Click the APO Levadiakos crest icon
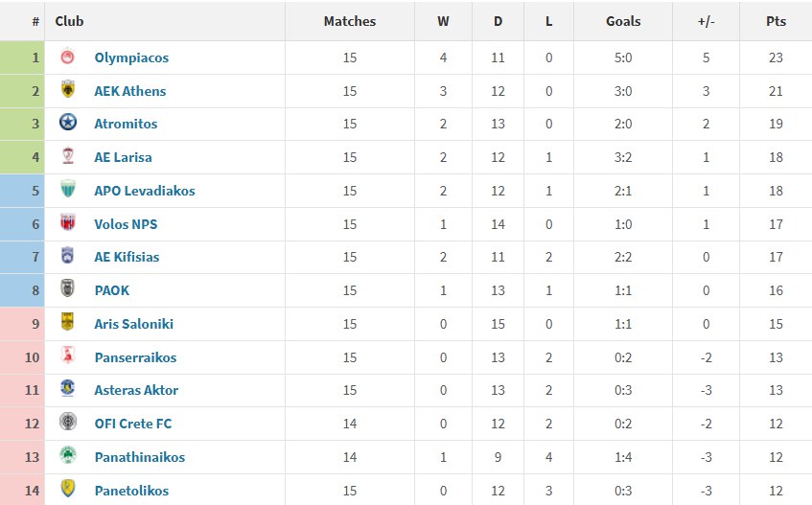Screen dimensions: 812x505 click(67, 191)
